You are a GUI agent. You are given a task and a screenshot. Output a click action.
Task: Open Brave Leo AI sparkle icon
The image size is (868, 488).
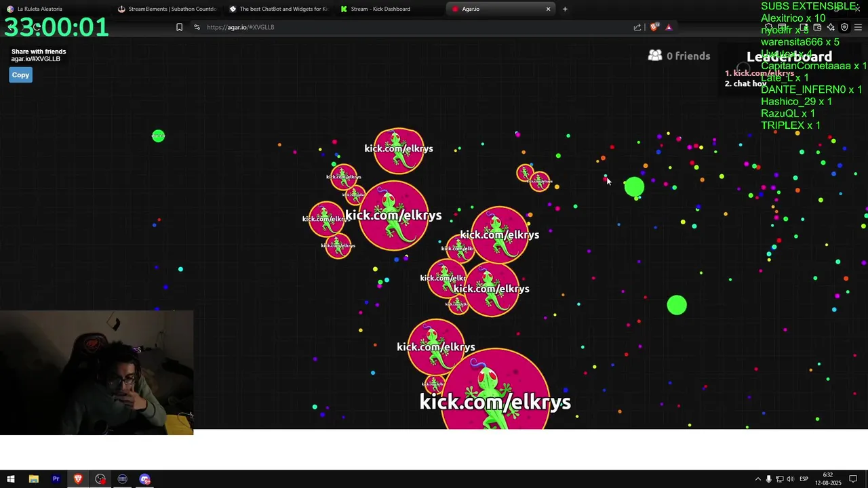coord(831,27)
